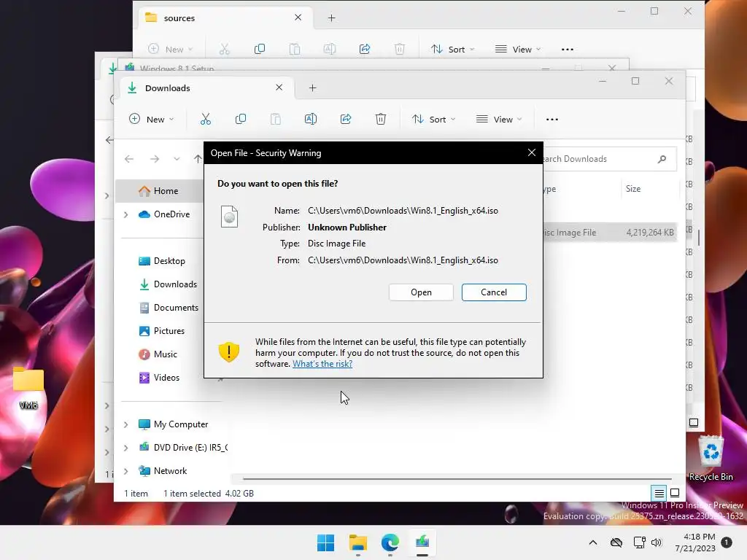Open the Sort dropdown in Downloads window
747x560 pixels.
pyautogui.click(x=434, y=119)
